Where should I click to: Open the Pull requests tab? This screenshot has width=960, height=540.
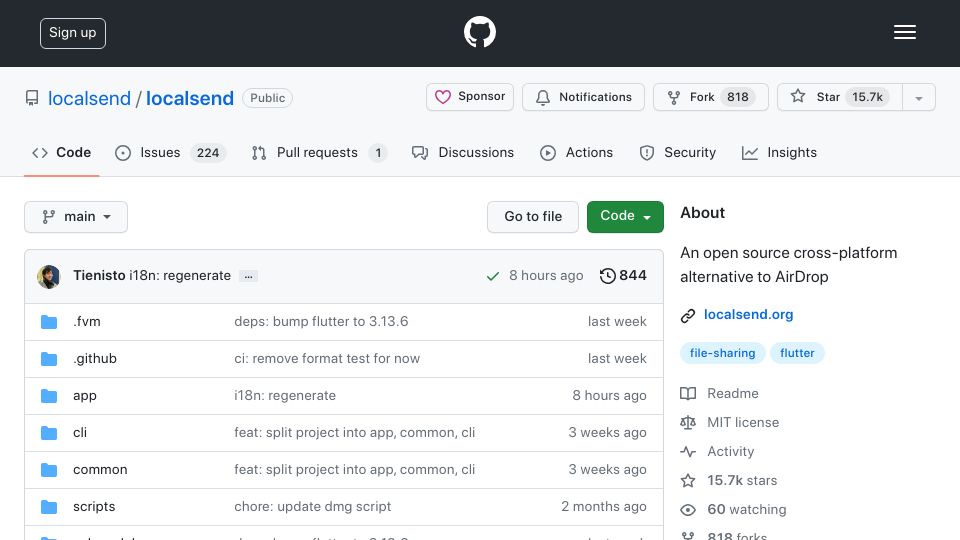pyautogui.click(x=318, y=152)
